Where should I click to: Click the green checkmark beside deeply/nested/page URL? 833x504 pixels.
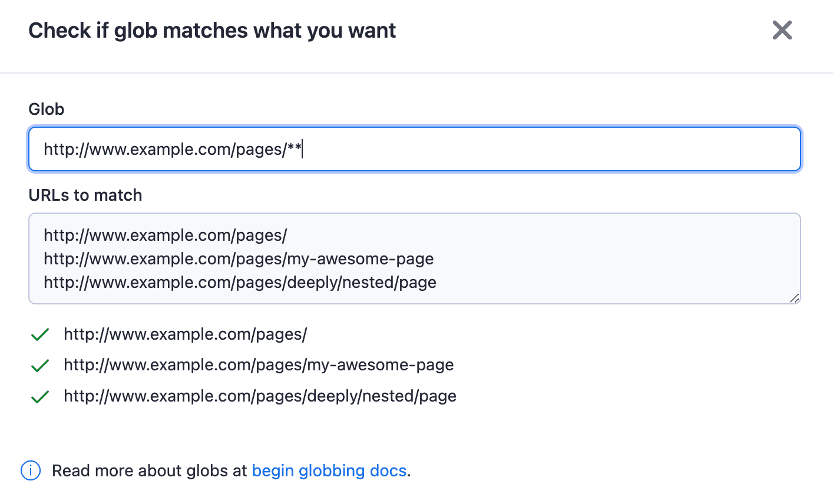[39, 396]
